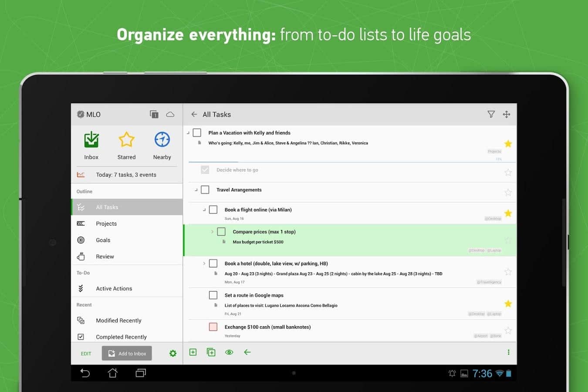The height and width of the screenshot is (392, 588).
Task: Check off 'Set a route in Google maps'
Action: (213, 295)
